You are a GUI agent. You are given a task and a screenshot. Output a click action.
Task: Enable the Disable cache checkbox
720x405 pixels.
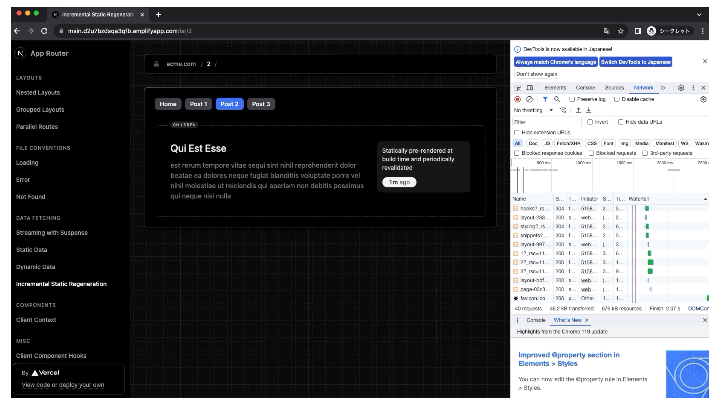(617, 99)
